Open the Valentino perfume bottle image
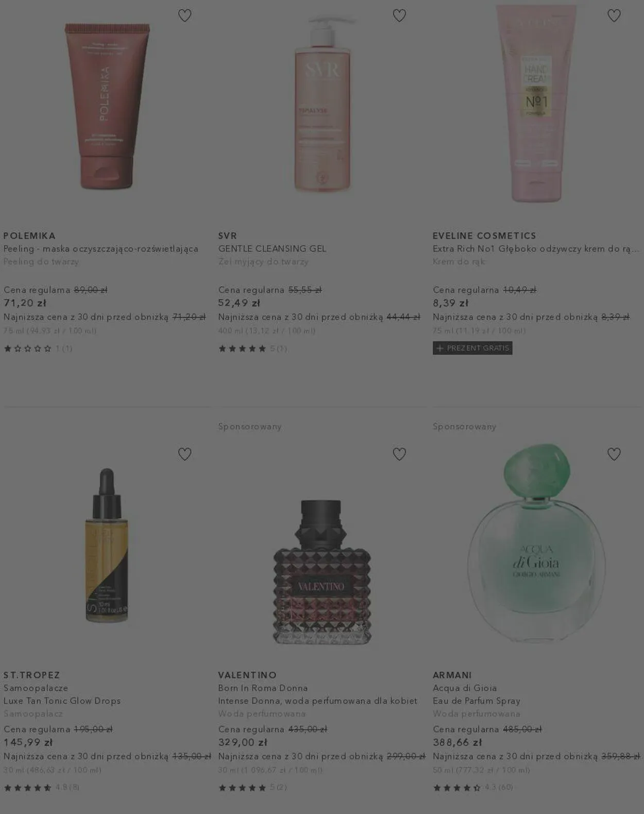The image size is (644, 814). [x=322, y=572]
